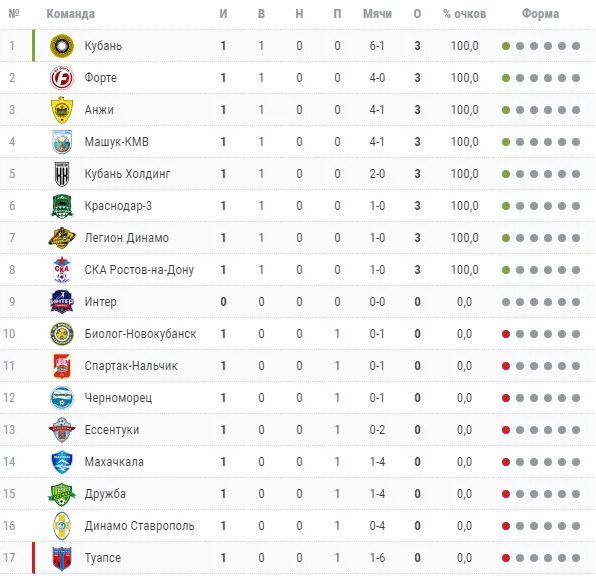
Task: Sort by % очков column header
Action: pyautogui.click(x=464, y=14)
